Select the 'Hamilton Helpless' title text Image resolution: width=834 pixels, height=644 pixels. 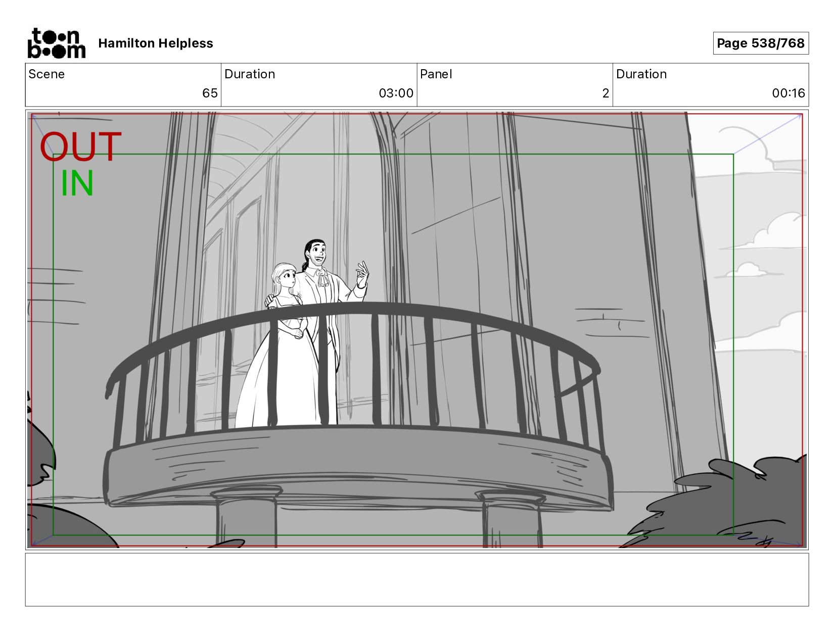coord(156,43)
